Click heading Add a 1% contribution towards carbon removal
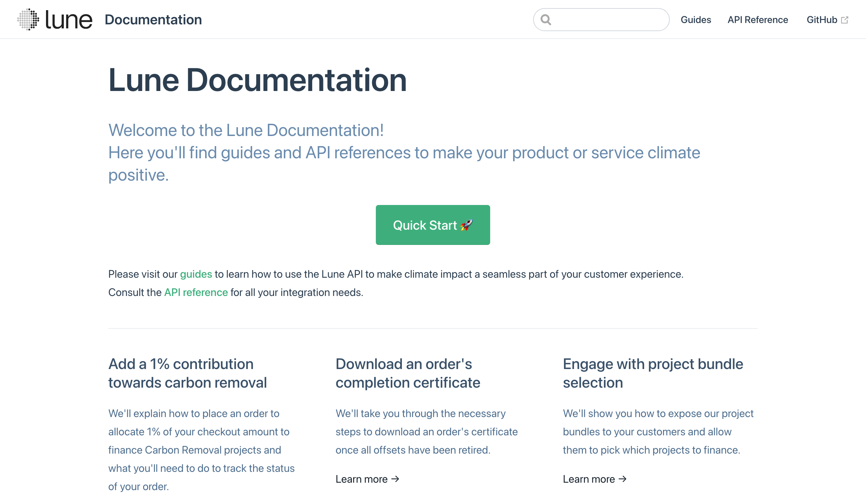866x504 pixels. point(188,373)
